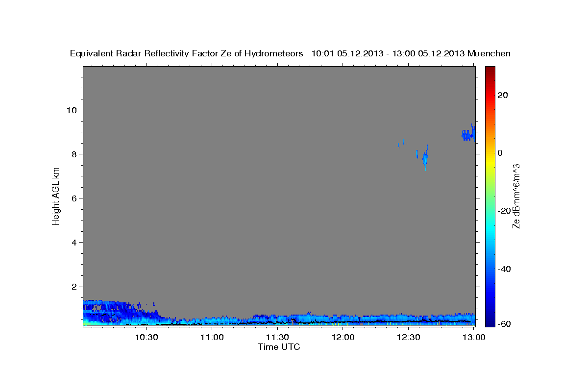588x392 pixels.
Task: Click the plot title "Equivalent Radar Reflectivity Factor Ze of Hydrometeors"
Action: [x=187, y=54]
